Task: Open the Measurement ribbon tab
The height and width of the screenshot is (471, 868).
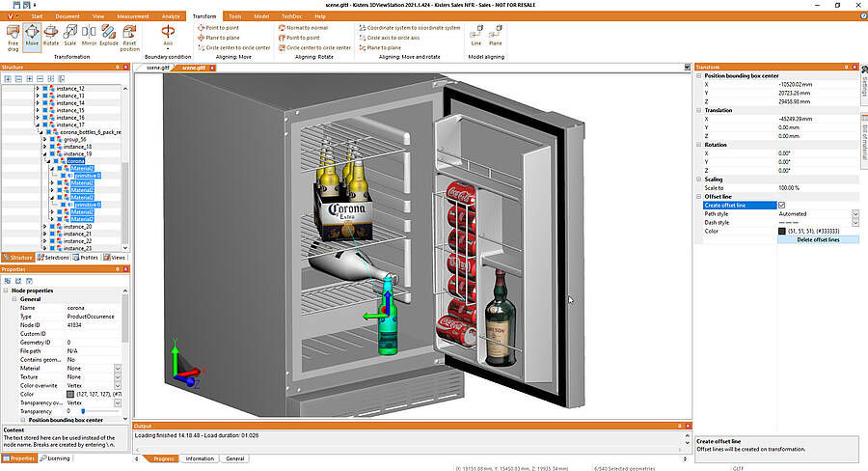Action: 133,16
